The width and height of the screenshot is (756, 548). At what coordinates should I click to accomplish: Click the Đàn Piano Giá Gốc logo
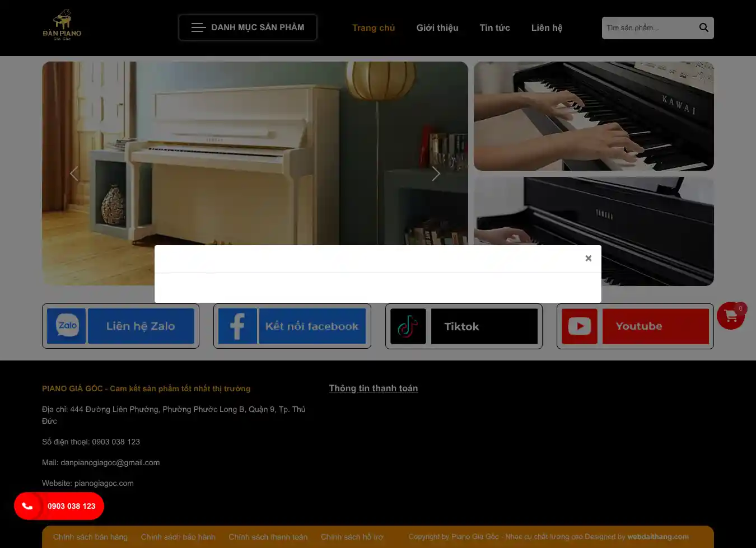62,26
